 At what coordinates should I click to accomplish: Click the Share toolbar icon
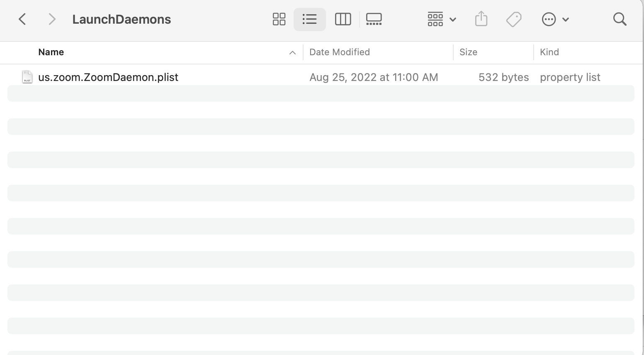coord(481,19)
